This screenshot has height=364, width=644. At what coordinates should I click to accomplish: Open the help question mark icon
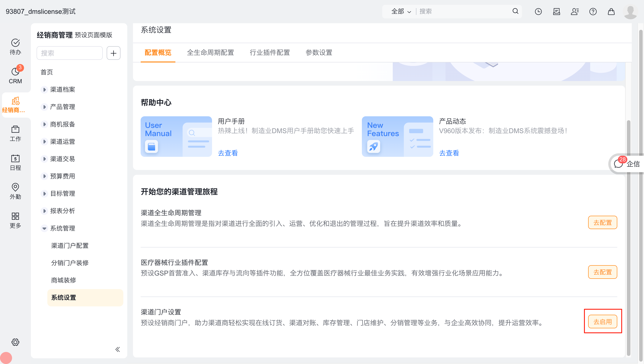pyautogui.click(x=593, y=12)
